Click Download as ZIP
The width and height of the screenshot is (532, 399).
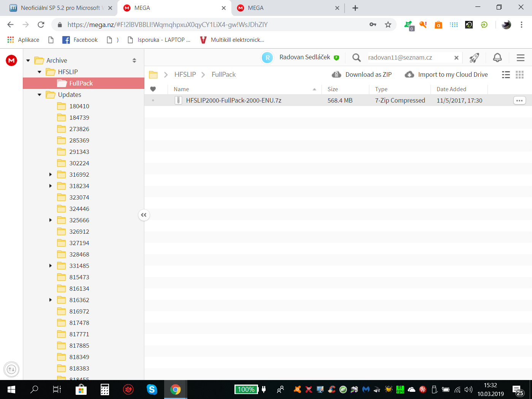click(362, 74)
